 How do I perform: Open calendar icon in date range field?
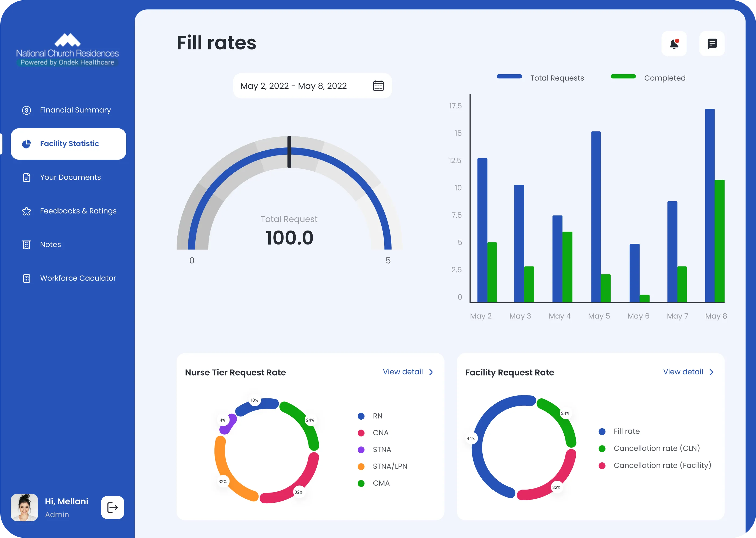click(378, 86)
